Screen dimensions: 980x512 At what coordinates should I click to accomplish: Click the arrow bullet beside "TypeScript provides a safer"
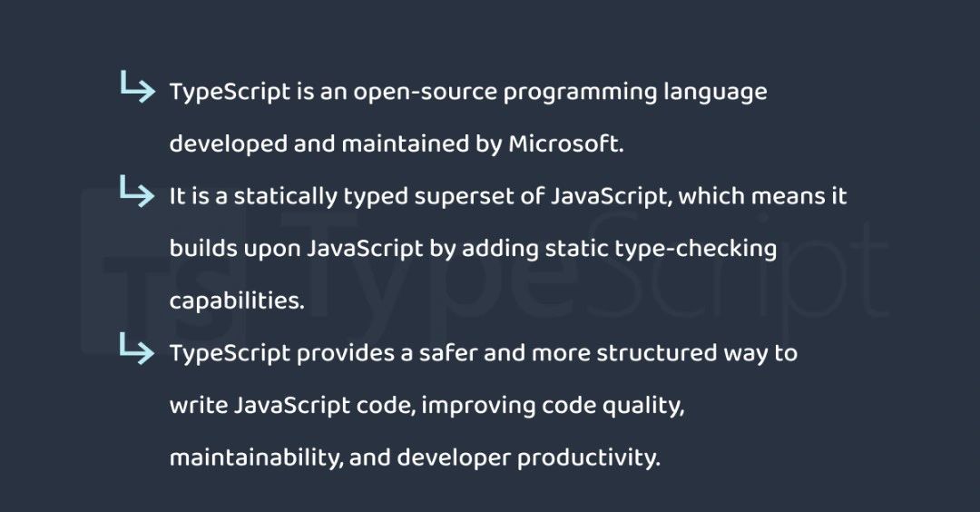click(x=137, y=350)
